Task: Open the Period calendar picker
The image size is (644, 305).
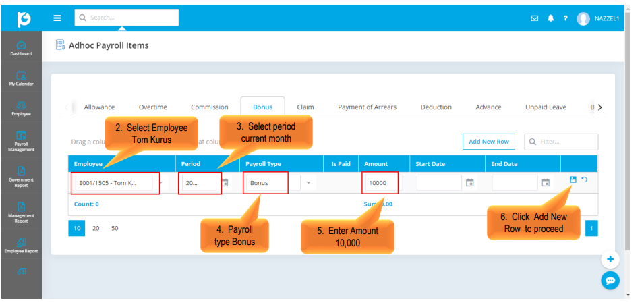Action: tap(226, 183)
